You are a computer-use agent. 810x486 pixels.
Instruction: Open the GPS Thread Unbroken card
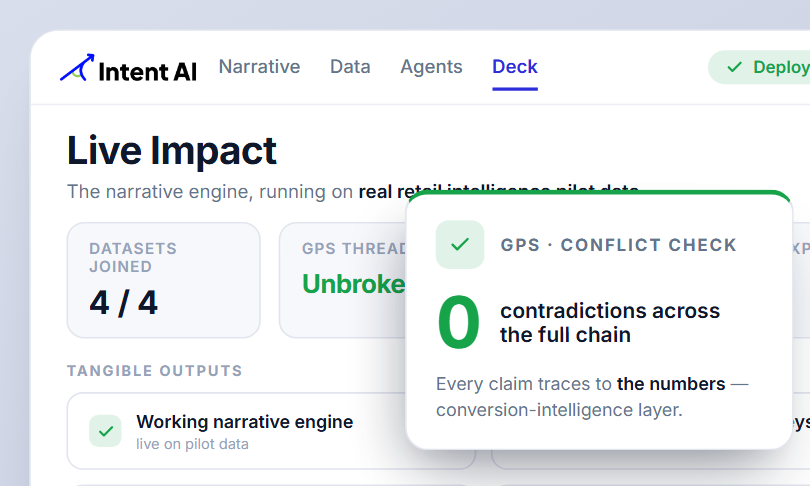tap(342, 280)
